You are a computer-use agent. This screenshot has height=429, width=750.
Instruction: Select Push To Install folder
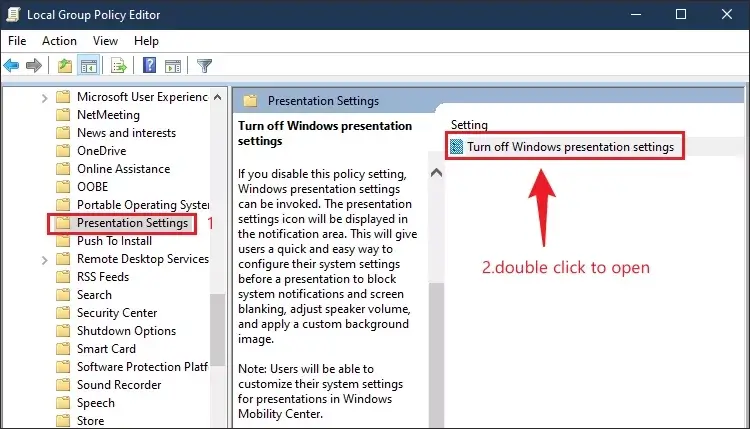point(115,241)
